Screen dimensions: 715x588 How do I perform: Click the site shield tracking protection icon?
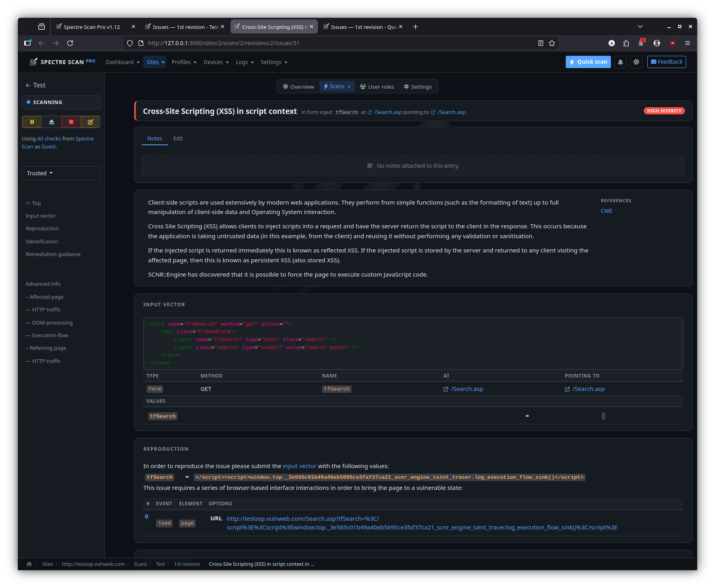coord(130,43)
